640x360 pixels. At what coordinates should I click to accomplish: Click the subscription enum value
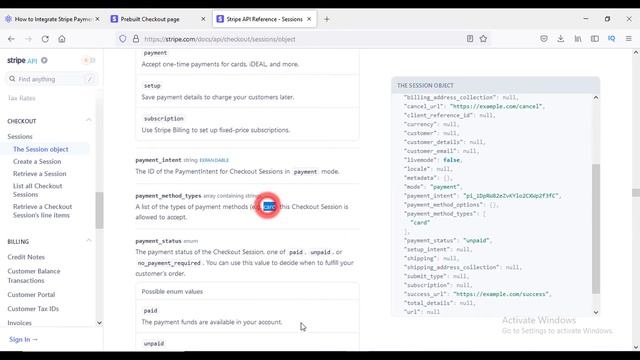click(164, 118)
